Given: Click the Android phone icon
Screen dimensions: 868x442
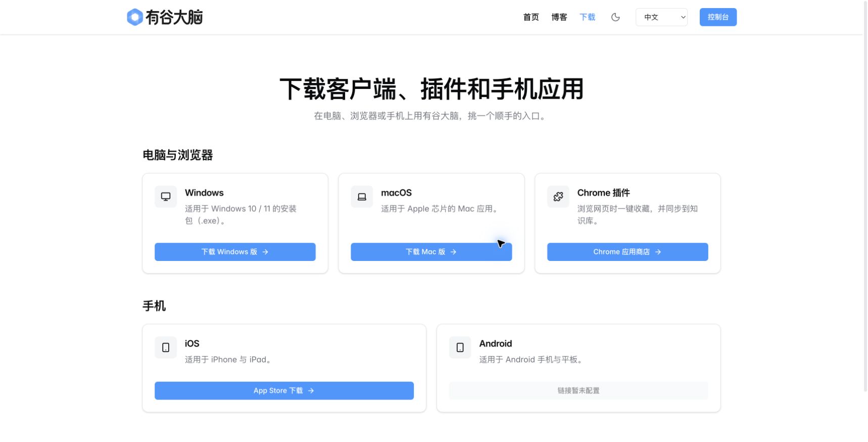Looking at the screenshot, I should (460, 347).
